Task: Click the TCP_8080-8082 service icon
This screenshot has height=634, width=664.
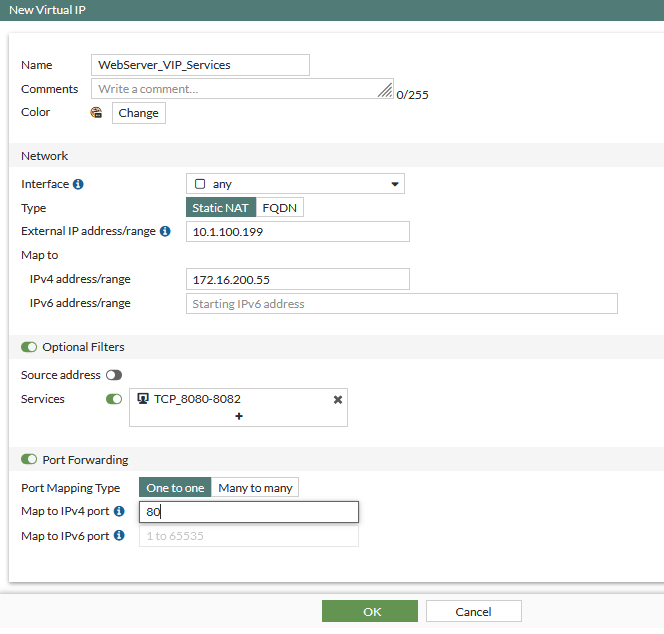Action: pos(143,399)
